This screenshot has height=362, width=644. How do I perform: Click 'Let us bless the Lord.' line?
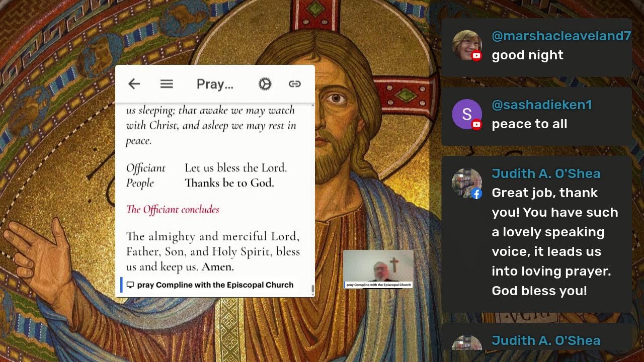(235, 168)
